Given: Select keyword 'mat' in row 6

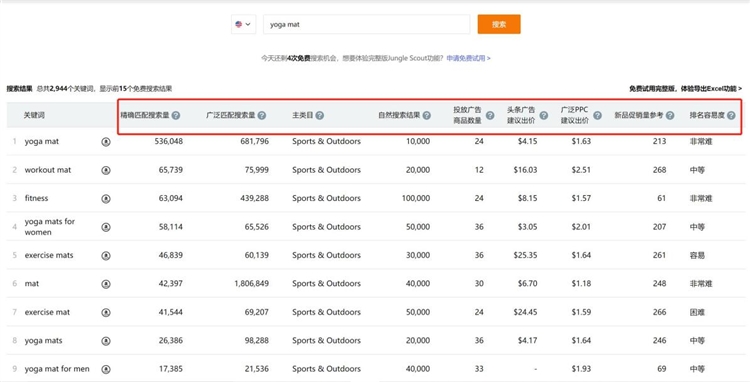Looking at the screenshot, I should (x=32, y=284).
